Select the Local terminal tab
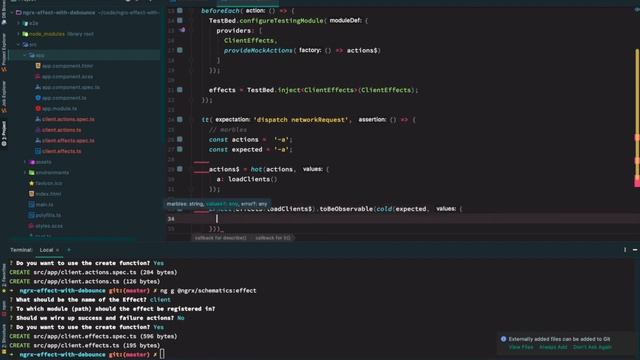The image size is (640, 360). tap(47, 250)
